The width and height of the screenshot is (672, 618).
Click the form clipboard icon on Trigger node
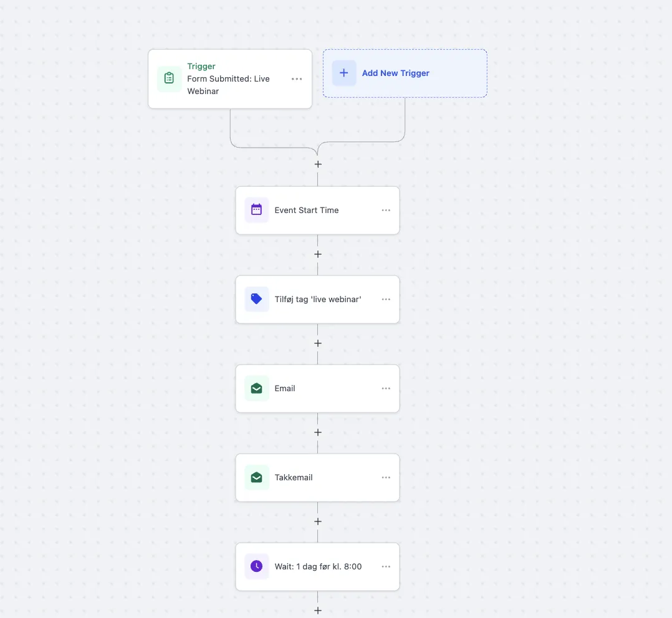(169, 78)
